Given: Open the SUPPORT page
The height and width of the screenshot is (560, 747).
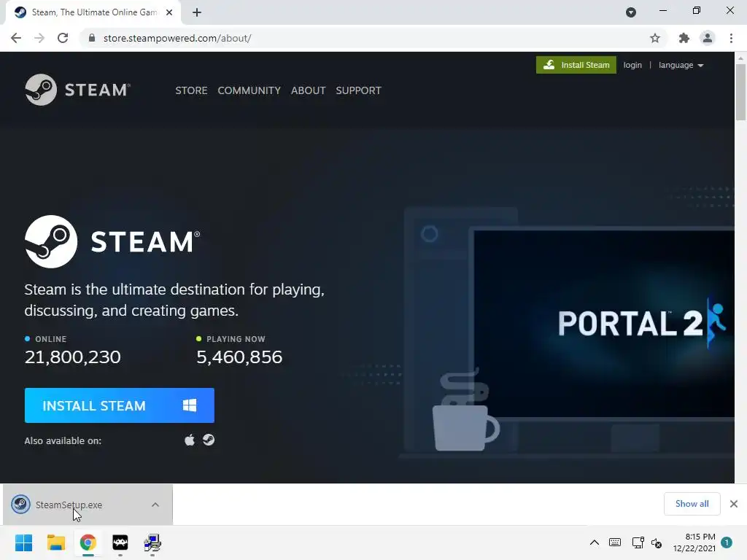Looking at the screenshot, I should [358, 90].
